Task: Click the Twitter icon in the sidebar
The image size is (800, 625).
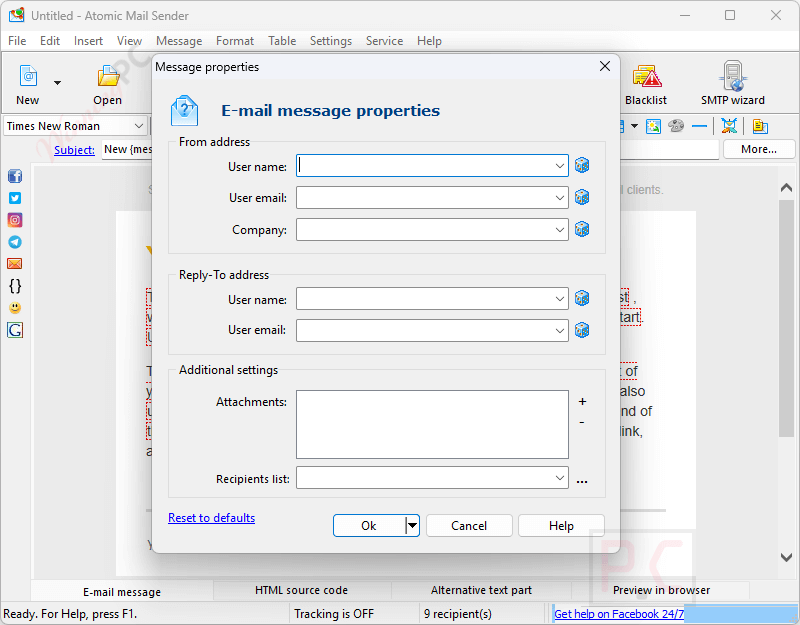Action: [x=15, y=198]
